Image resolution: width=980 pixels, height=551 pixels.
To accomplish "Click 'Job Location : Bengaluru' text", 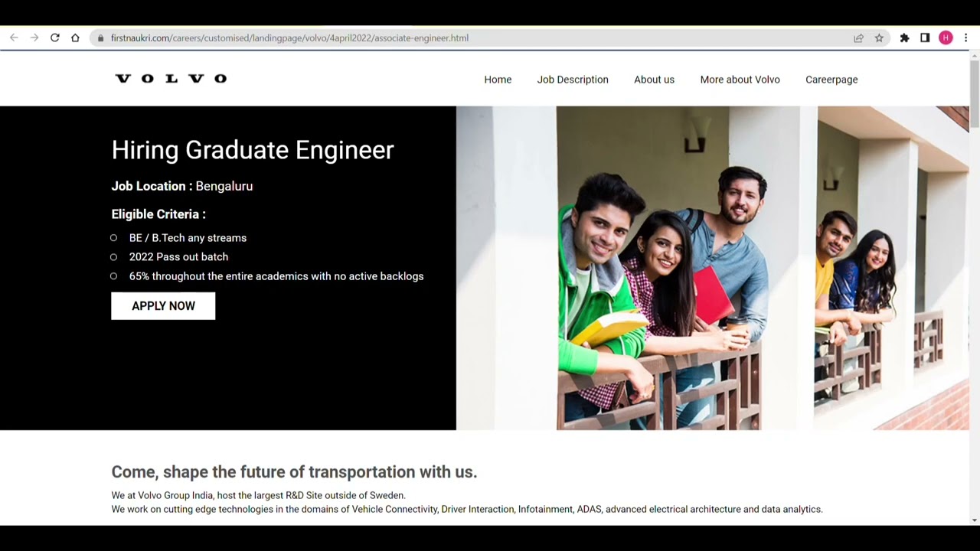I will pyautogui.click(x=182, y=186).
